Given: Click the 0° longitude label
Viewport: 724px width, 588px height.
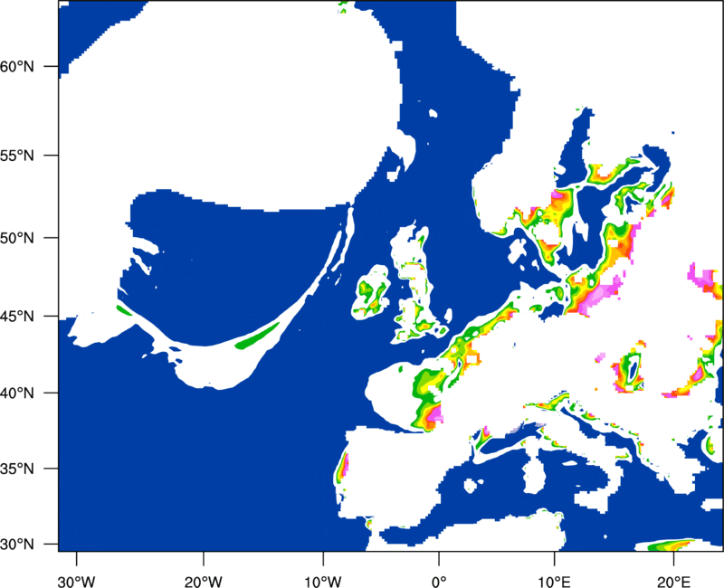Looking at the screenshot, I should (x=439, y=582).
